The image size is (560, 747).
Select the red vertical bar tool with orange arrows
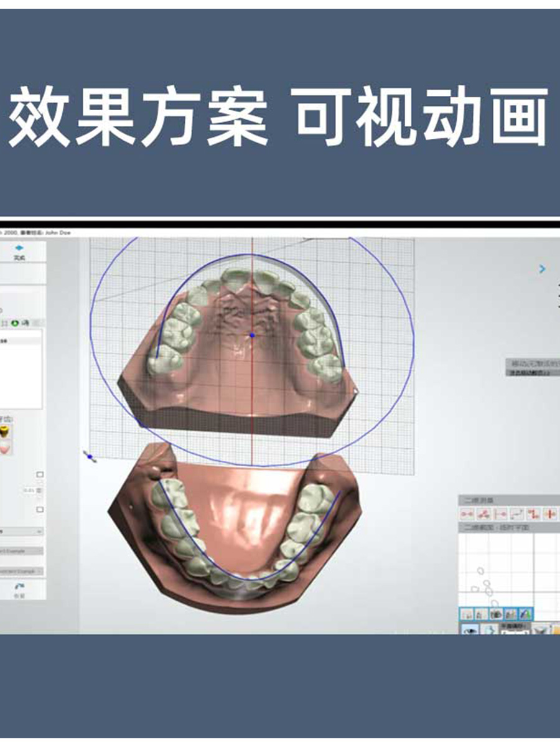(550, 514)
